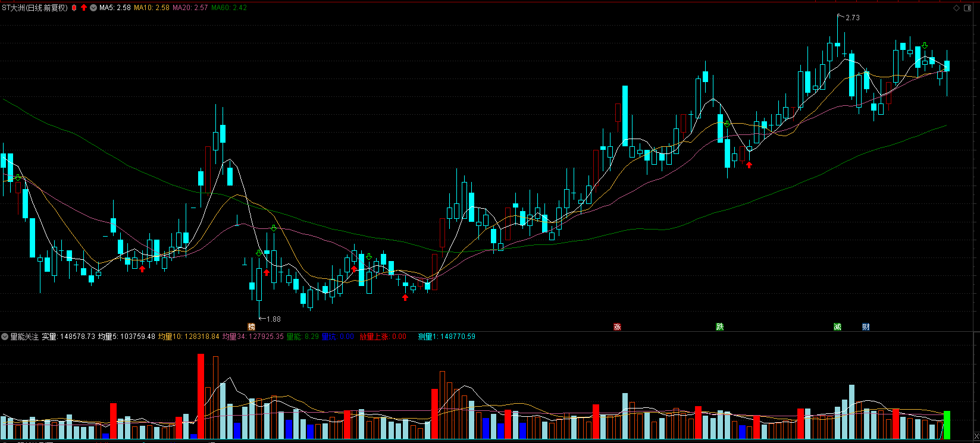Click the 1.88 low price label

pos(274,319)
